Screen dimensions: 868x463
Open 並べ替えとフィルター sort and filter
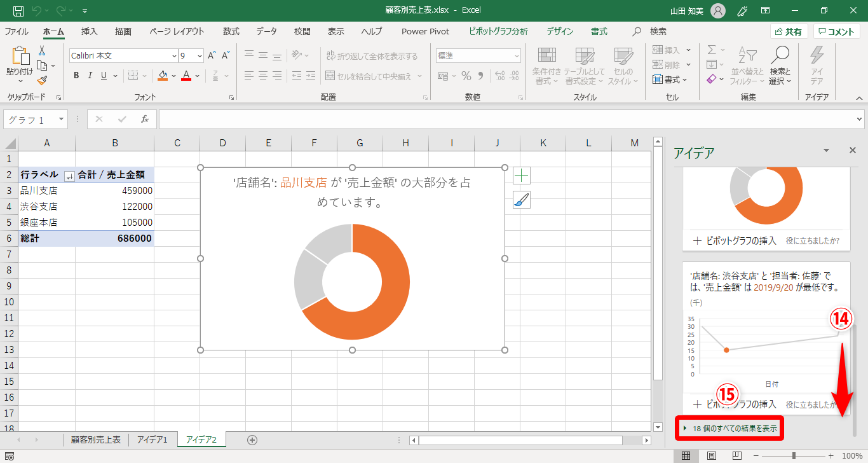747,66
